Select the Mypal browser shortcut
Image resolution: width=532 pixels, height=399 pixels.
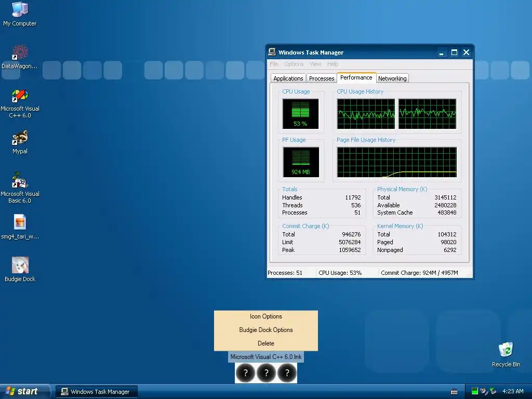tap(20, 142)
